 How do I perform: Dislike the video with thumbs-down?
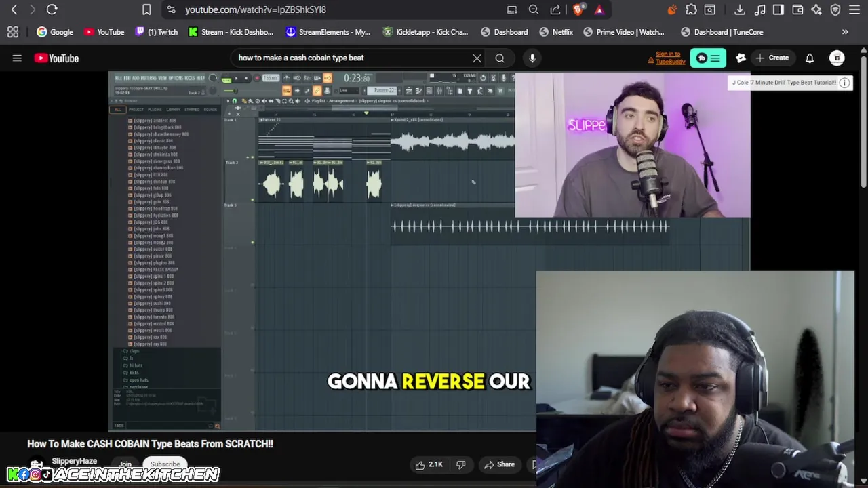pos(461,464)
